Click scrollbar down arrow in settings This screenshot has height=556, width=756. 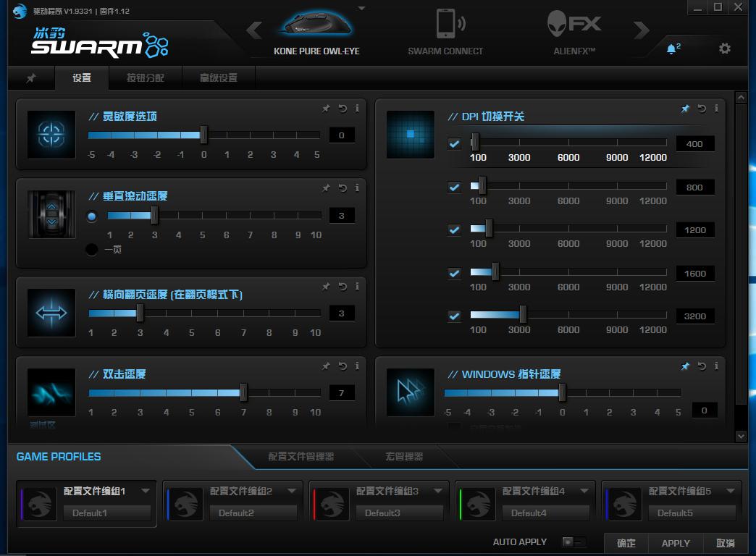[741, 436]
